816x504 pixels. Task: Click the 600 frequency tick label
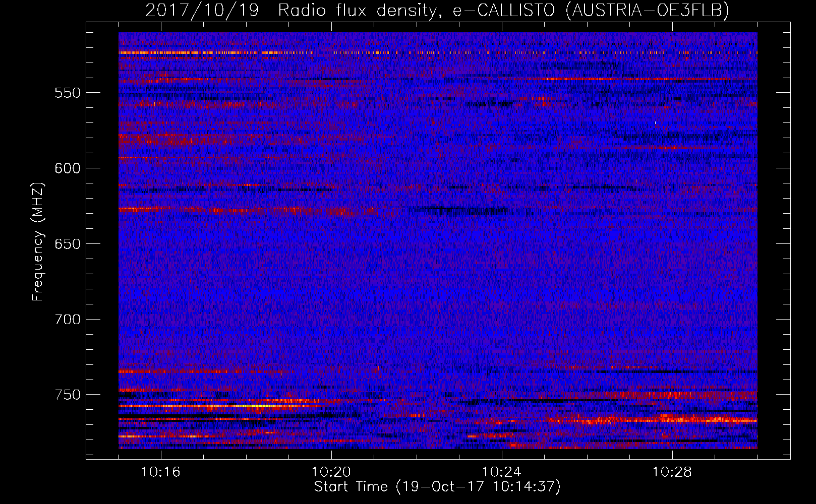tap(68, 168)
